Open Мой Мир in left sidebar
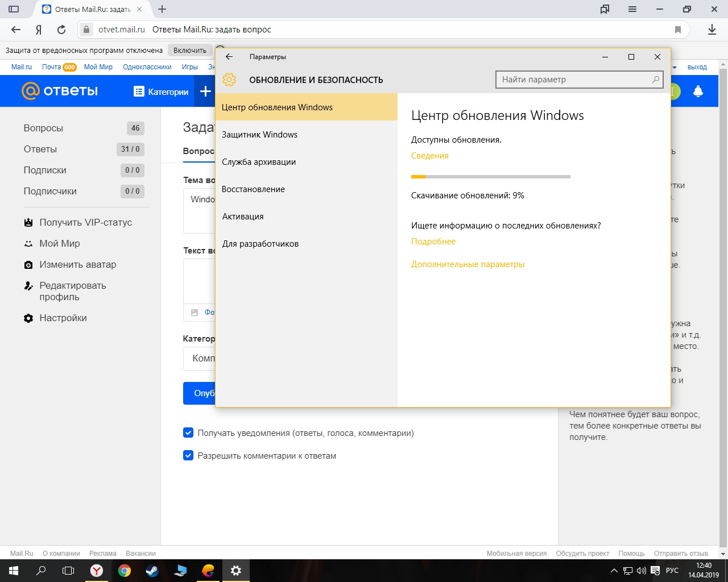The height and width of the screenshot is (582, 728). pyautogui.click(x=59, y=243)
